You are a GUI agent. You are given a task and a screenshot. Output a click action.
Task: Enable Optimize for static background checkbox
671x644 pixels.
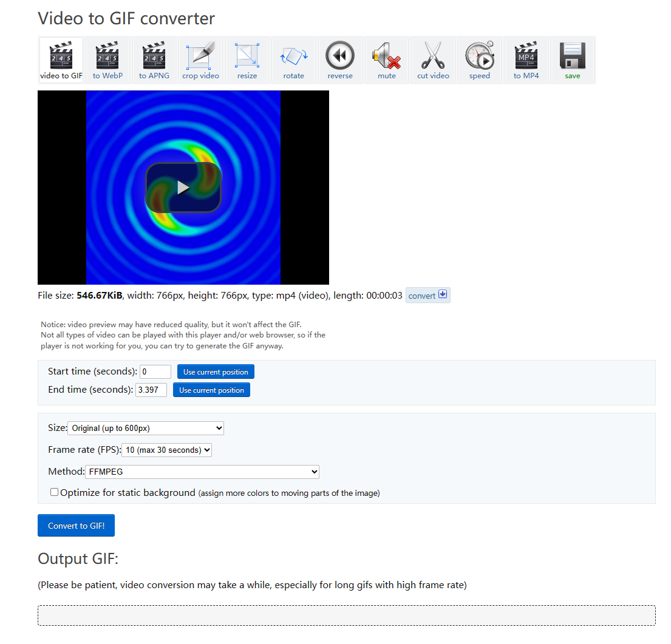pos(54,492)
